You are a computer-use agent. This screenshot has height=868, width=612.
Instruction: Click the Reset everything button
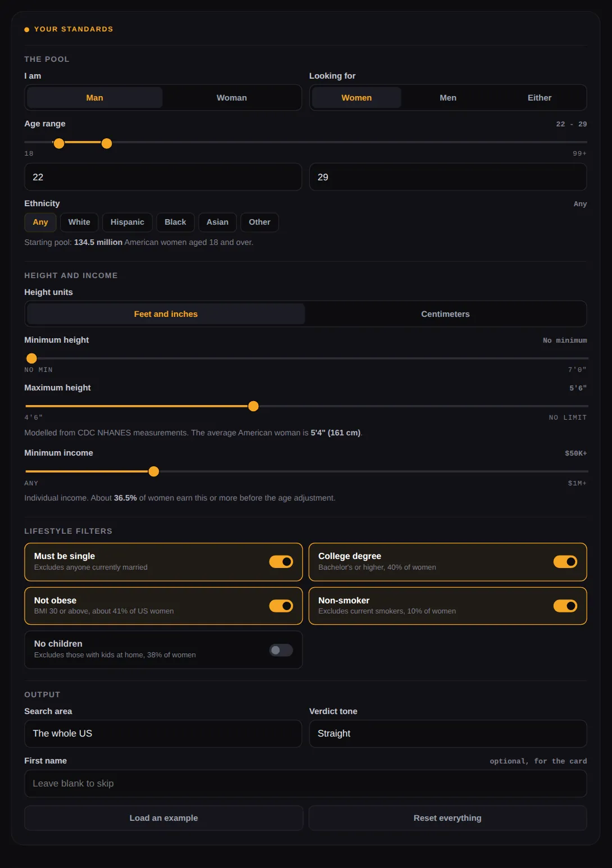click(447, 818)
